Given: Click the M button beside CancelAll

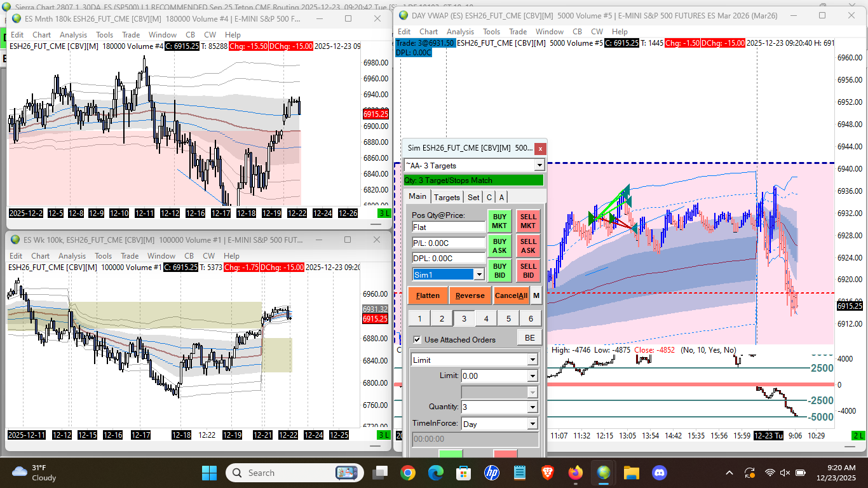Looking at the screenshot, I should [536, 295].
